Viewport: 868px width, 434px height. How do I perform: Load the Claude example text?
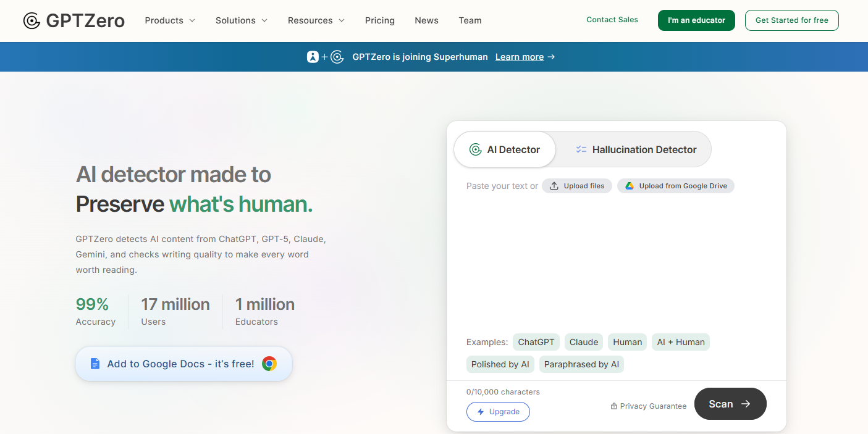pyautogui.click(x=584, y=342)
